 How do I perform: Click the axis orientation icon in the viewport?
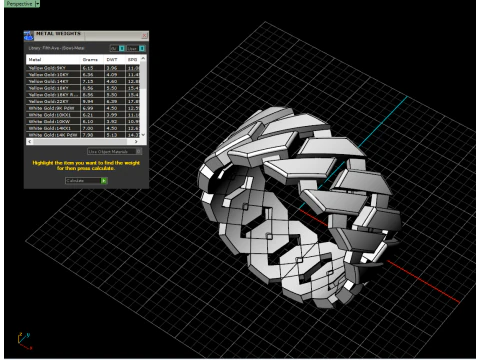click(24, 341)
